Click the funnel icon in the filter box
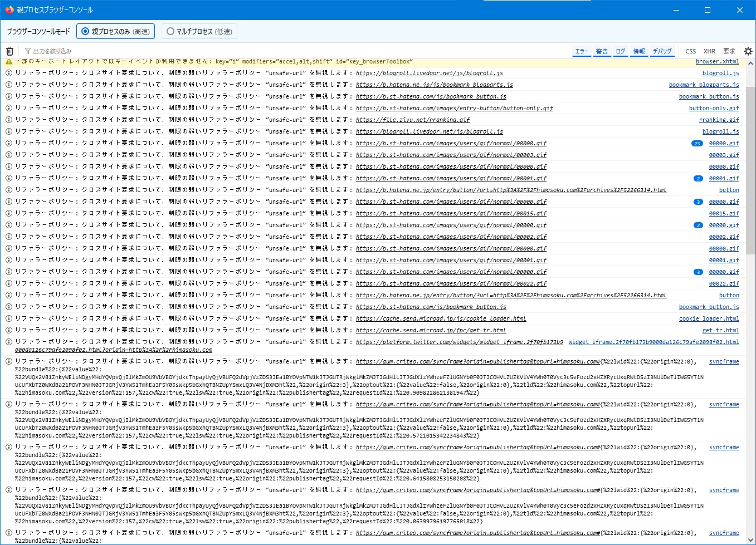This screenshot has height=545, width=756. pos(27,51)
